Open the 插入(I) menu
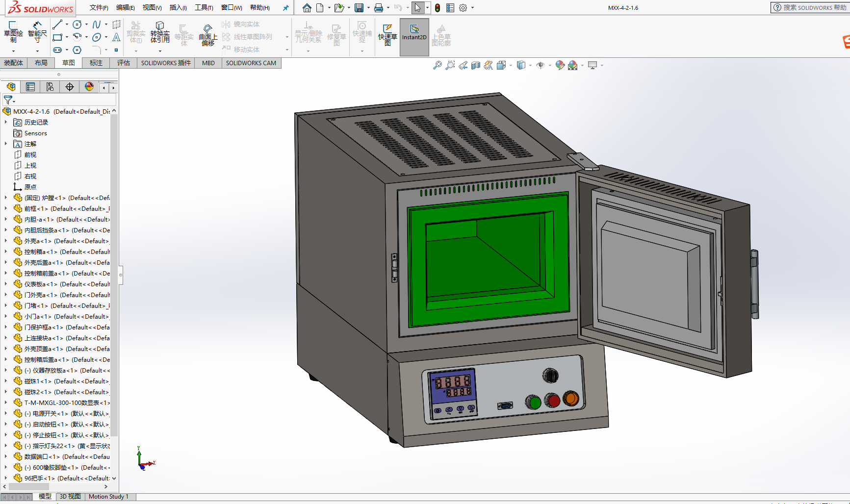Screen dimensions: 850x504 178,8
